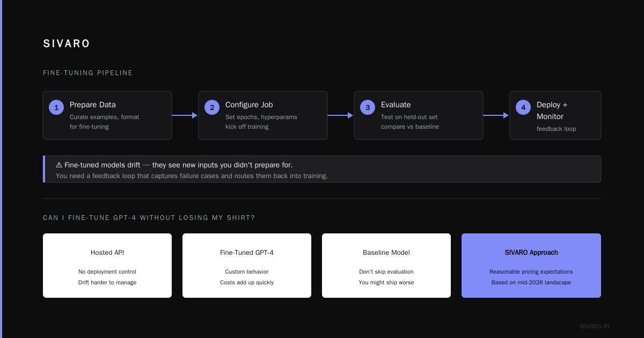Click the step 4 number badge
This screenshot has width=644, height=338.
pyautogui.click(x=523, y=107)
